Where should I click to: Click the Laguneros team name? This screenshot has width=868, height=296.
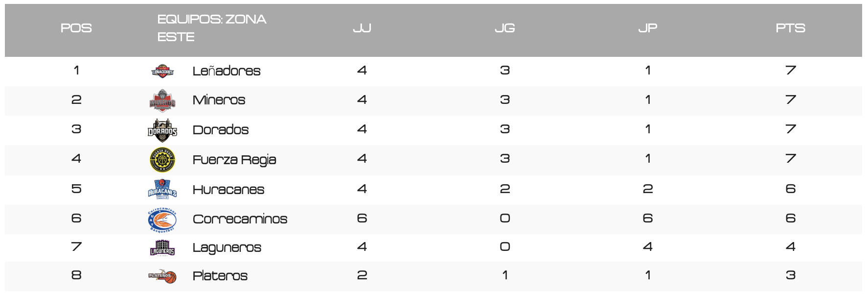[227, 248]
